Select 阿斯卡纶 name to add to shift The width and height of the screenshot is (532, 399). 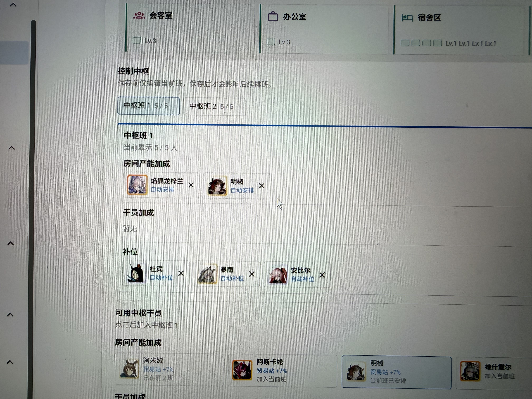coord(270,362)
